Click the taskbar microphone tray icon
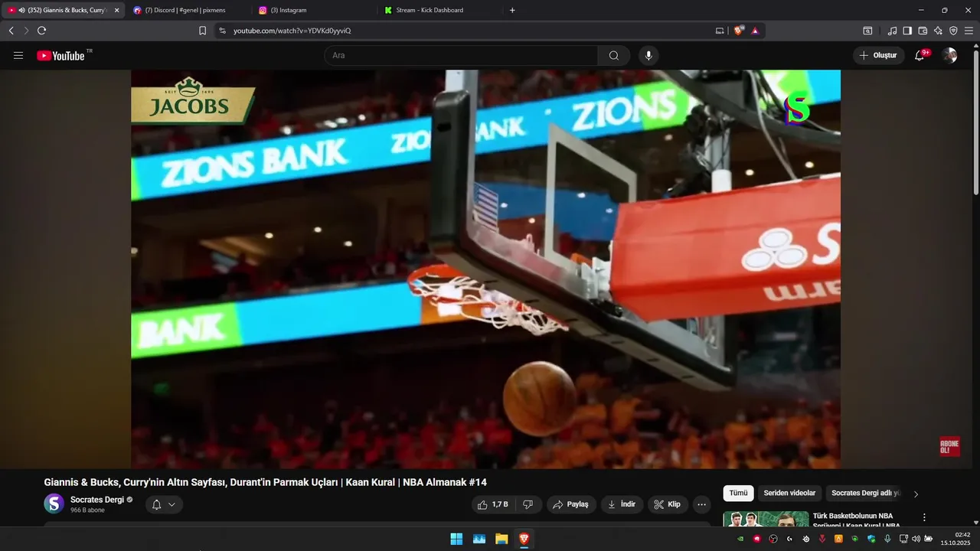Image resolution: width=980 pixels, height=551 pixels. coord(887,539)
